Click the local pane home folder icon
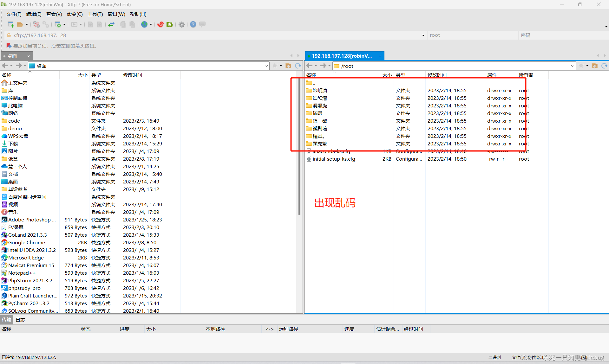 pos(288,66)
